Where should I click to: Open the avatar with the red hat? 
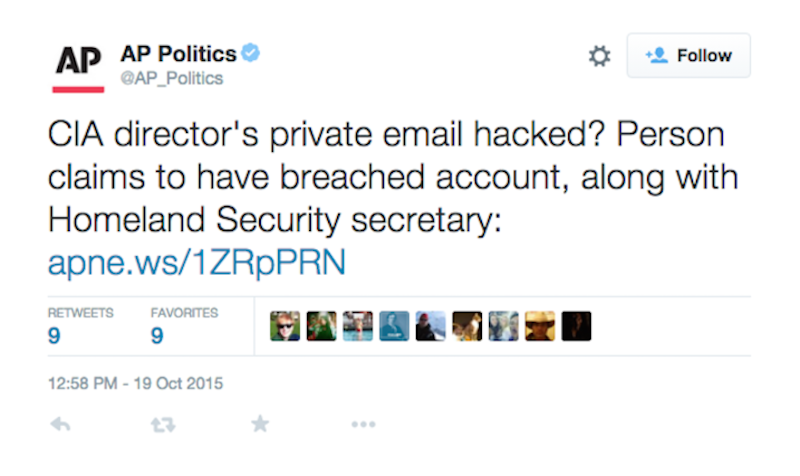[430, 326]
